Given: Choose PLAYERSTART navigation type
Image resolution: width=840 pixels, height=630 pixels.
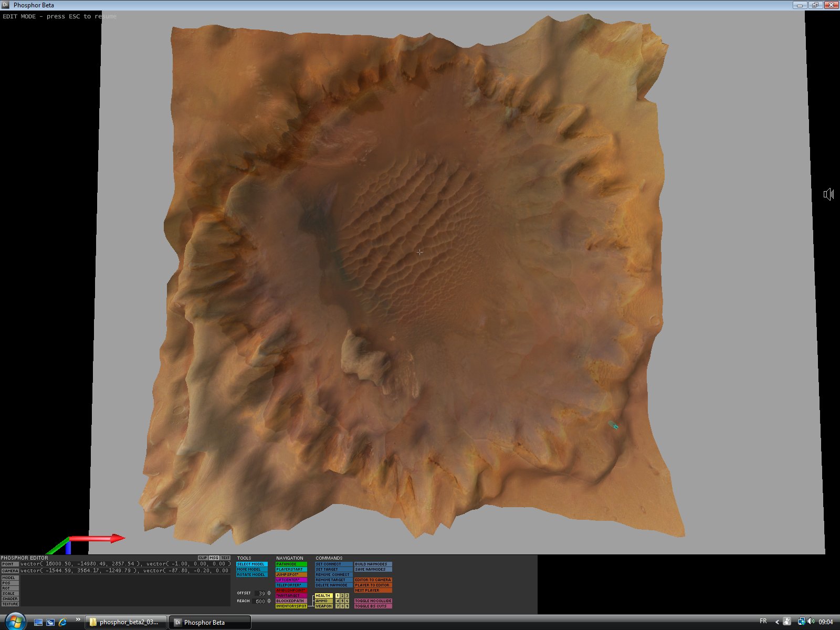Looking at the screenshot, I should [x=291, y=569].
